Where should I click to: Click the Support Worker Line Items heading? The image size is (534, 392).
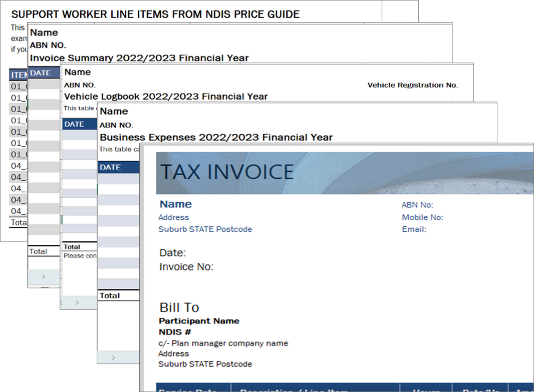[x=155, y=14]
